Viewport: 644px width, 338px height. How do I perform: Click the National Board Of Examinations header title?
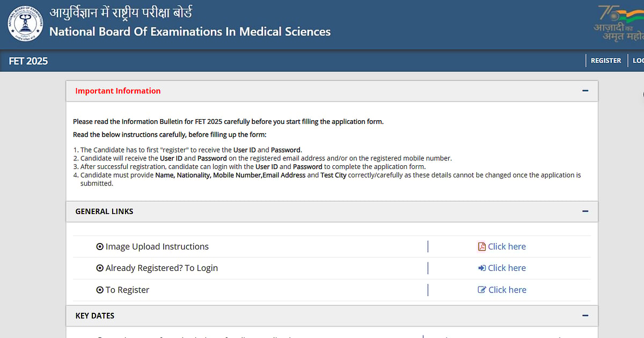[189, 32]
